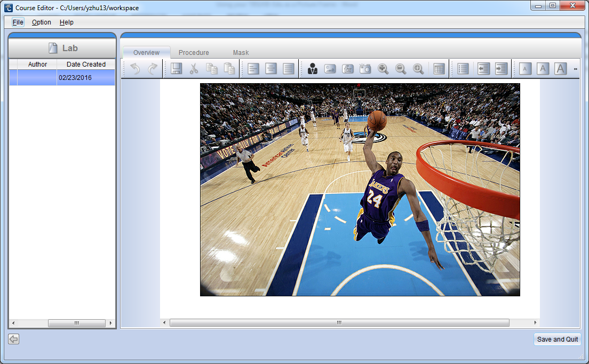This screenshot has width=589, height=364.
Task: Open the Option menu
Action: coord(41,22)
